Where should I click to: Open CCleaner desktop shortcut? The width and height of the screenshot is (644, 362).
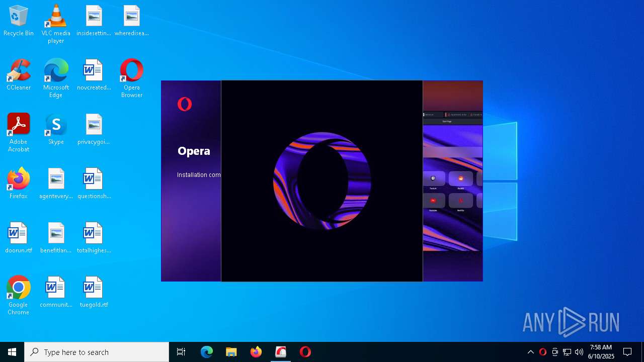tap(19, 75)
